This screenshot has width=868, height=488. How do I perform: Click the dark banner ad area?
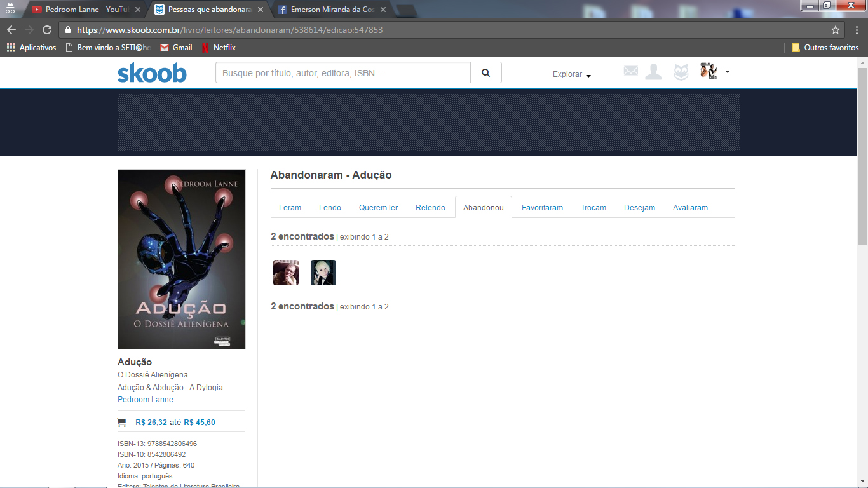[x=429, y=123]
